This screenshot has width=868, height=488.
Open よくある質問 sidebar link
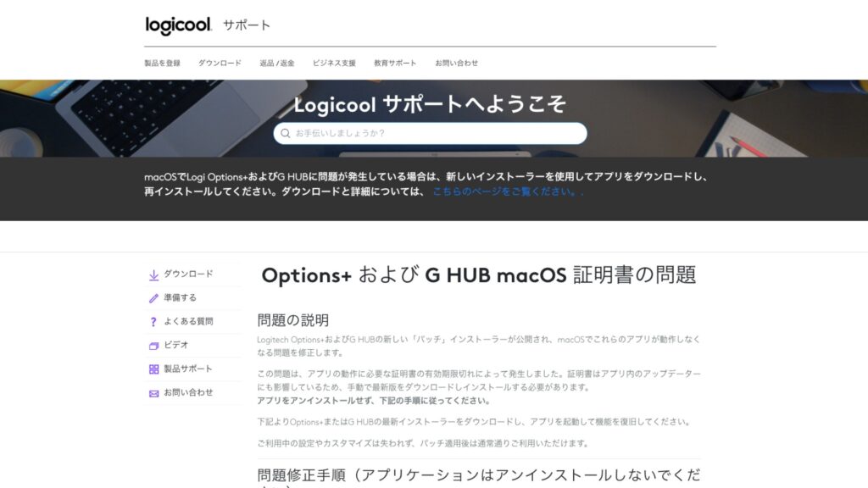(x=188, y=322)
